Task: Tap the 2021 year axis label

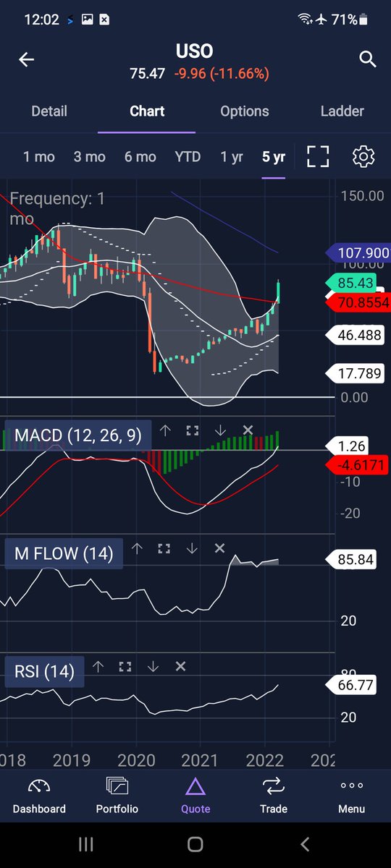Action: coord(200,761)
